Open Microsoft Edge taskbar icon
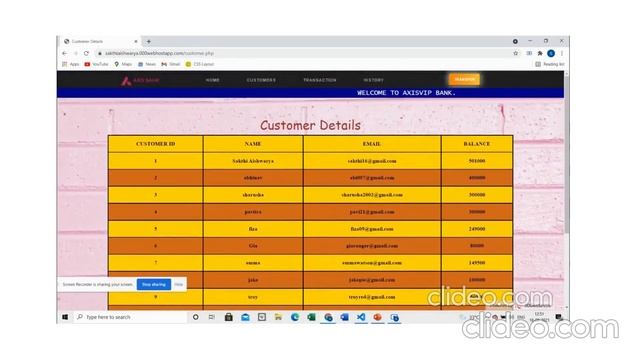This screenshot has height=360, width=640. coord(295,317)
